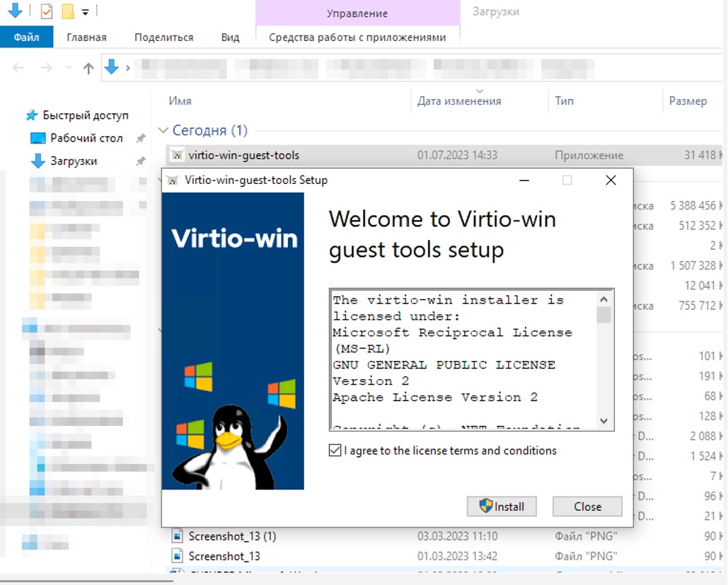Select the blue Downloads arrow icon in address bar
This screenshot has width=728, height=585.
[111, 68]
